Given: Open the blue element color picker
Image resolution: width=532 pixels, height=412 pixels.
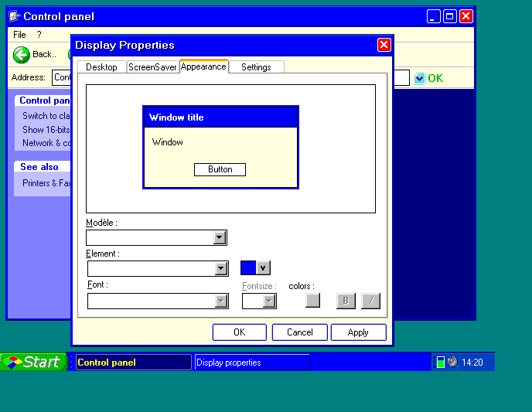Looking at the screenshot, I should pyautogui.click(x=255, y=268).
